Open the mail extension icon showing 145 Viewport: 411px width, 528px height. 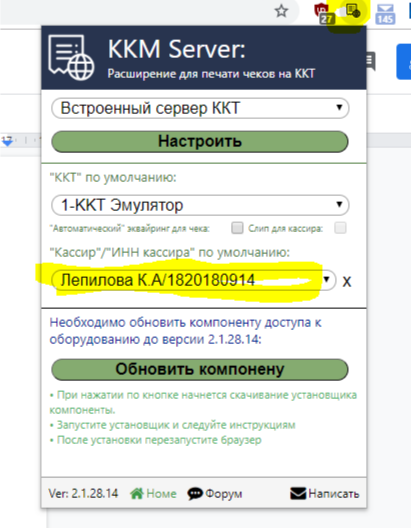[x=385, y=13]
